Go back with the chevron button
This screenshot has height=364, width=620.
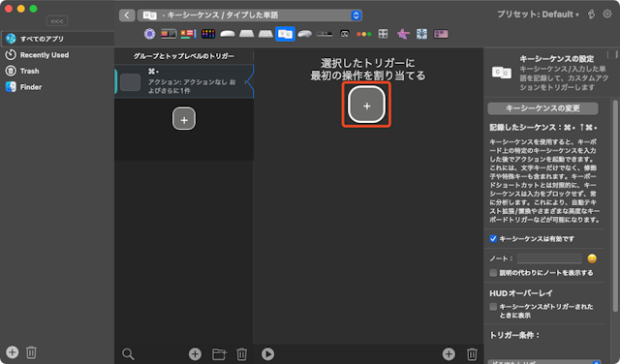[x=127, y=15]
